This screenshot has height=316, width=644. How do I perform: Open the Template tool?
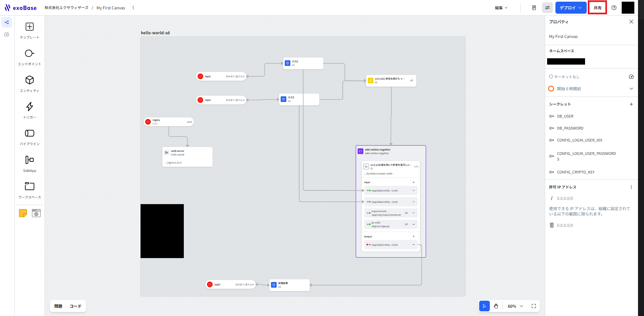pos(30,31)
